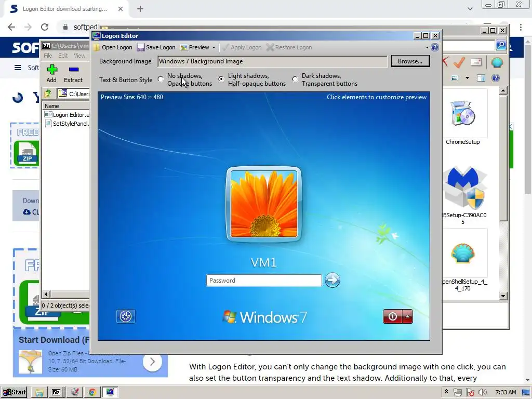Viewport: 532px width, 399px height.
Task: Click the Ease of Access icon
Action: pyautogui.click(x=126, y=316)
